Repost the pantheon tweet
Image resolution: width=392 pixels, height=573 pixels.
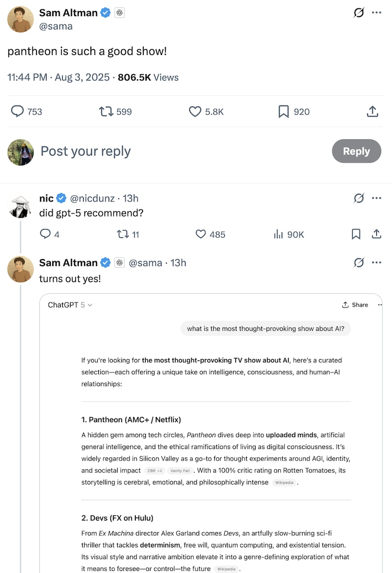tap(106, 111)
